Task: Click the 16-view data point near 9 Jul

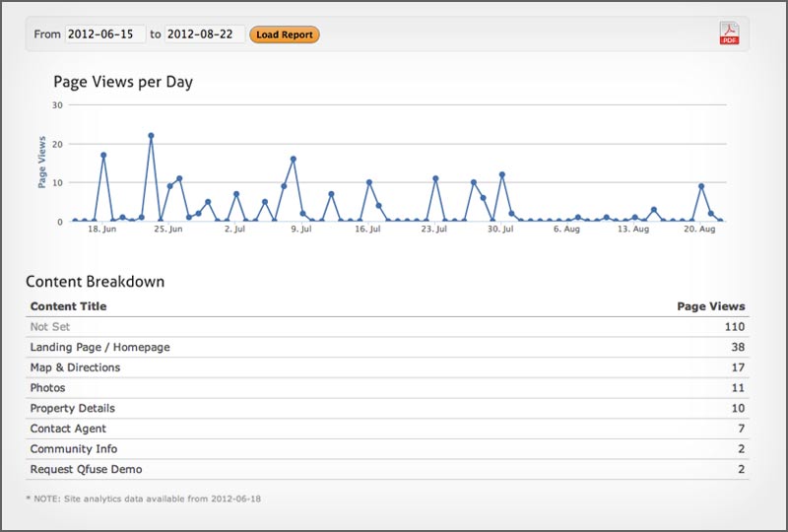Action: point(294,159)
